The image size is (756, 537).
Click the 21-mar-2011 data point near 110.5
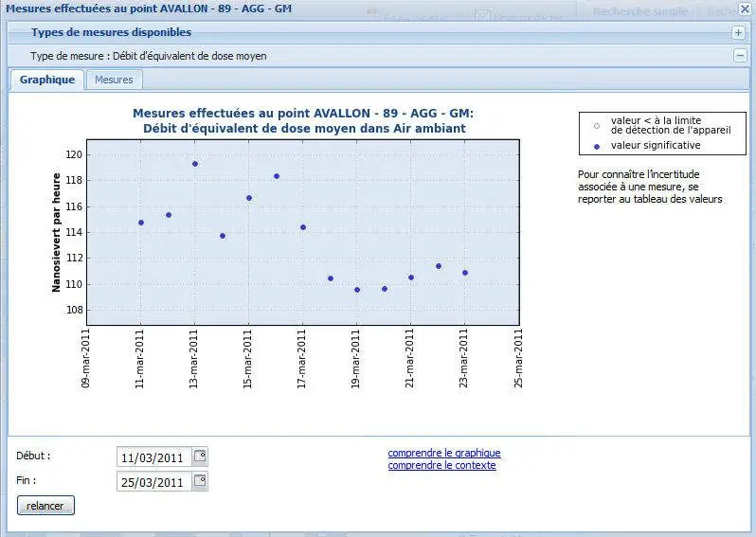pos(411,277)
